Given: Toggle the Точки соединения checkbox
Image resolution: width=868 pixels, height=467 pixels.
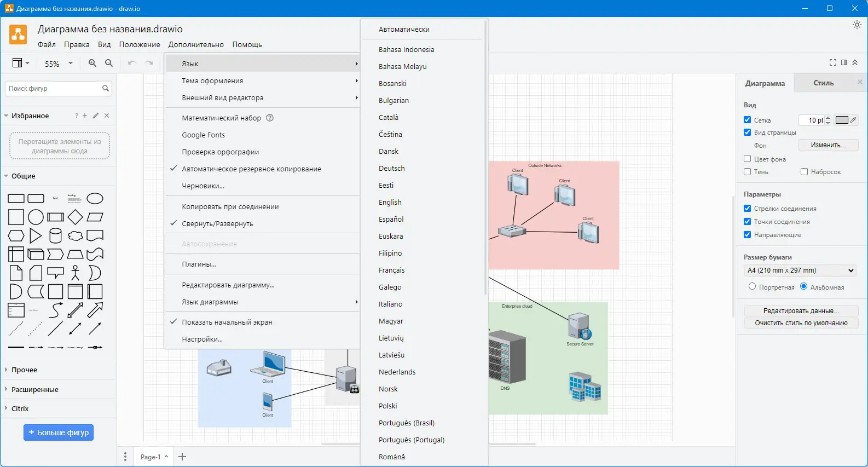Looking at the screenshot, I should 747,221.
